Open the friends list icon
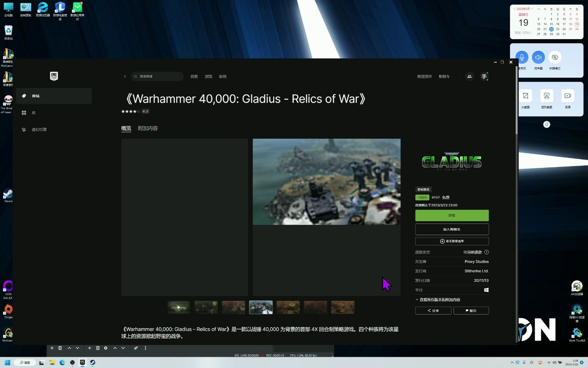This screenshot has height=368, width=588. click(469, 76)
